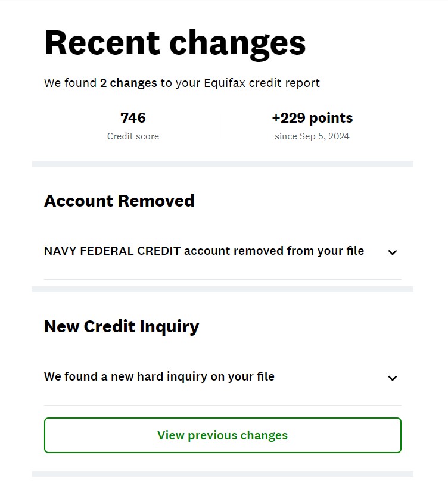Select the +229 points change value
The width and height of the screenshot is (448, 502).
(x=312, y=118)
